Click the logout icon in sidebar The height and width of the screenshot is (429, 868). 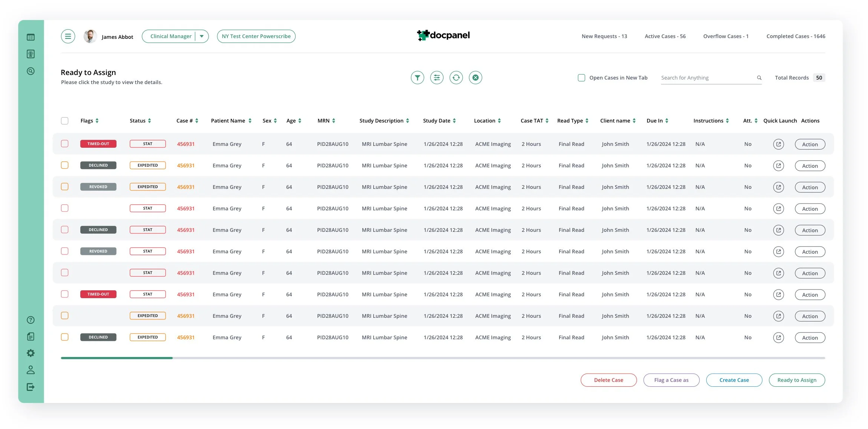tap(31, 387)
